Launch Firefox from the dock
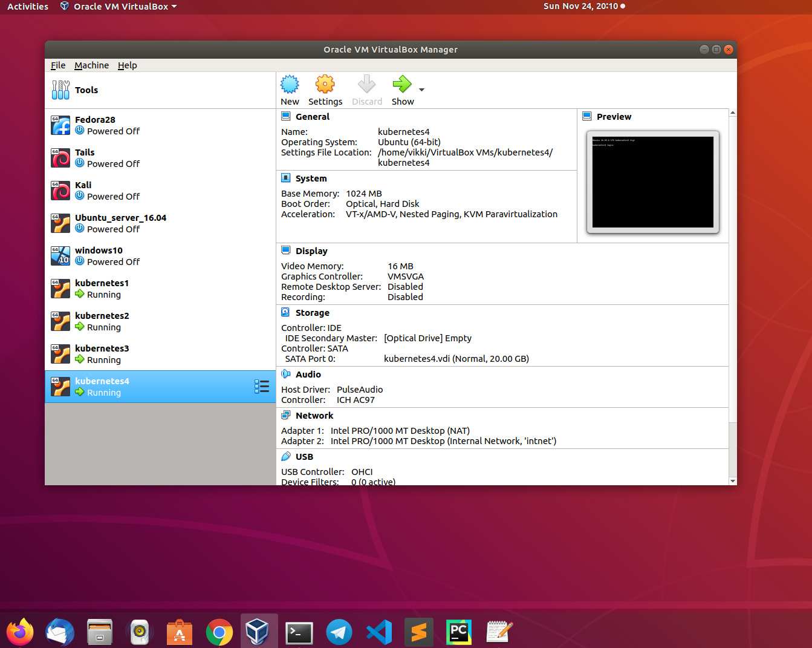The height and width of the screenshot is (648, 812). (x=20, y=632)
